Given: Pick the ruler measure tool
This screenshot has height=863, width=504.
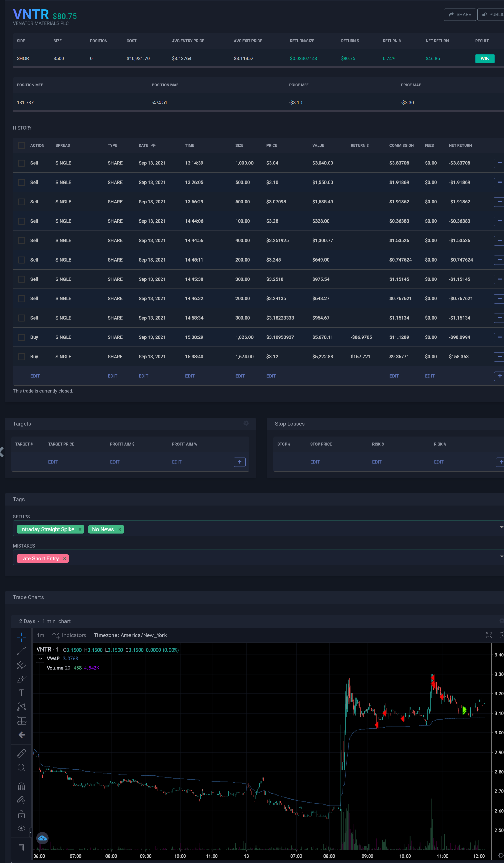Looking at the screenshot, I should pyautogui.click(x=21, y=753).
